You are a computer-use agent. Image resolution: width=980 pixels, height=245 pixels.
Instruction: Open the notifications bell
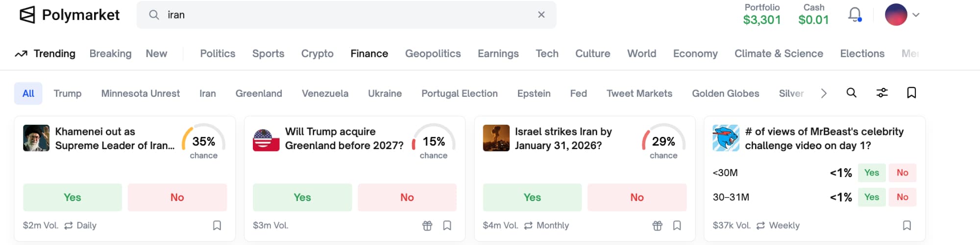tap(855, 15)
